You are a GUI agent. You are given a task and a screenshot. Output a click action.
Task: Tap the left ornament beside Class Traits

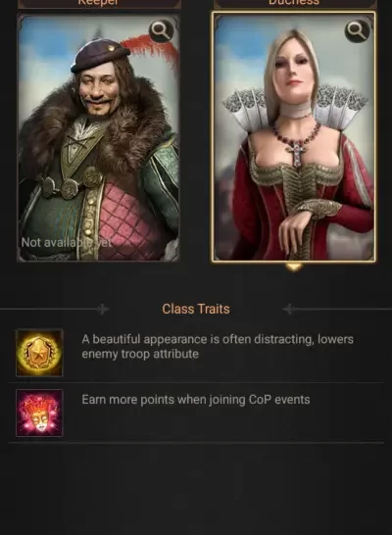(102, 309)
